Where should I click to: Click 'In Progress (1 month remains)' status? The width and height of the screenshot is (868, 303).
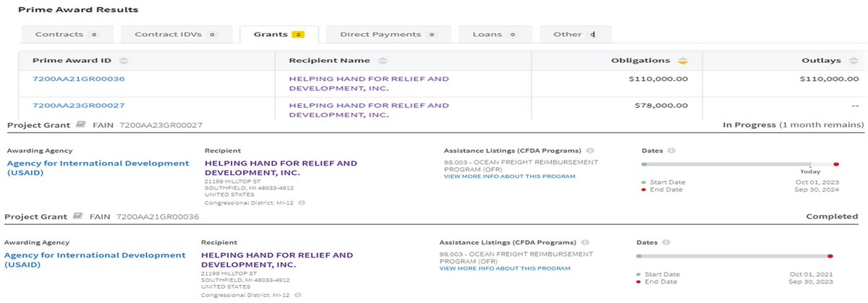(x=793, y=125)
